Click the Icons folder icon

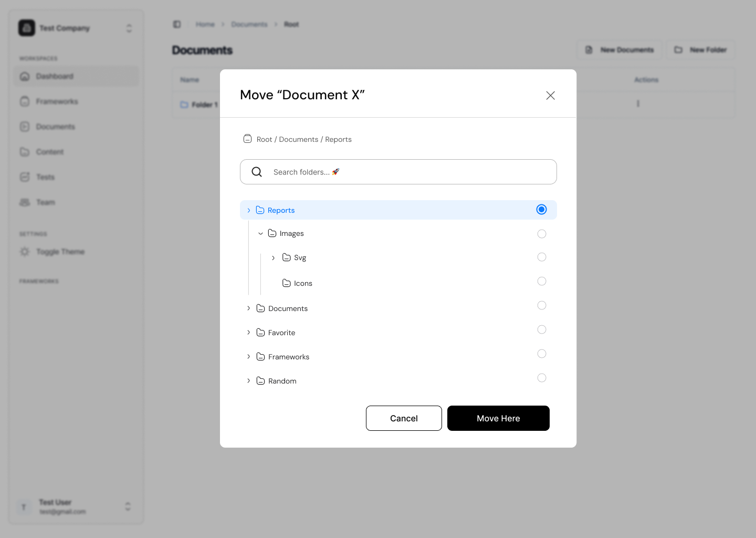[286, 283]
